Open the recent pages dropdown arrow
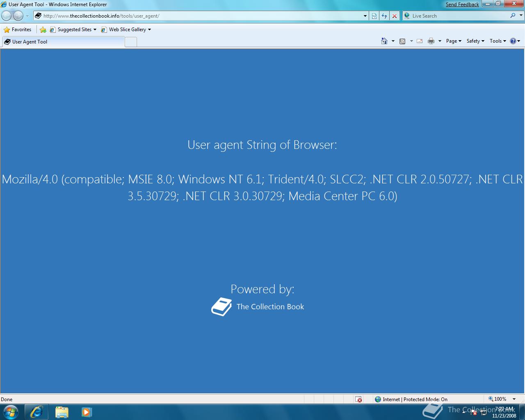This screenshot has width=525, height=420. coord(27,16)
